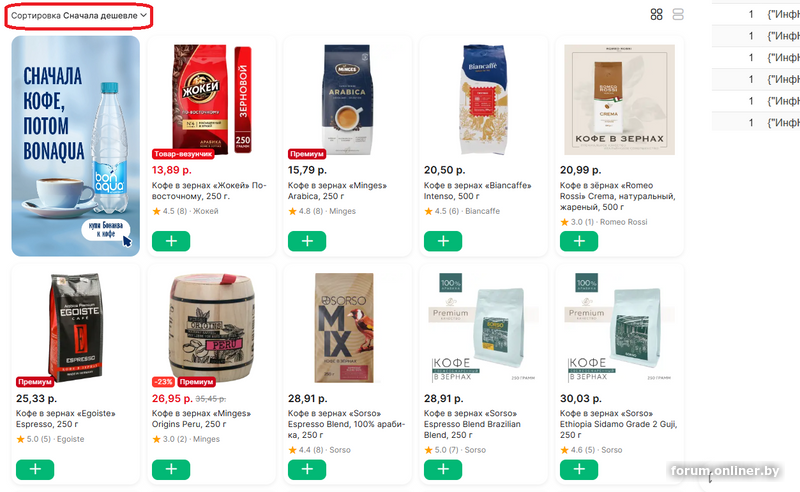Click the -23% discount badge

pyautogui.click(x=163, y=382)
